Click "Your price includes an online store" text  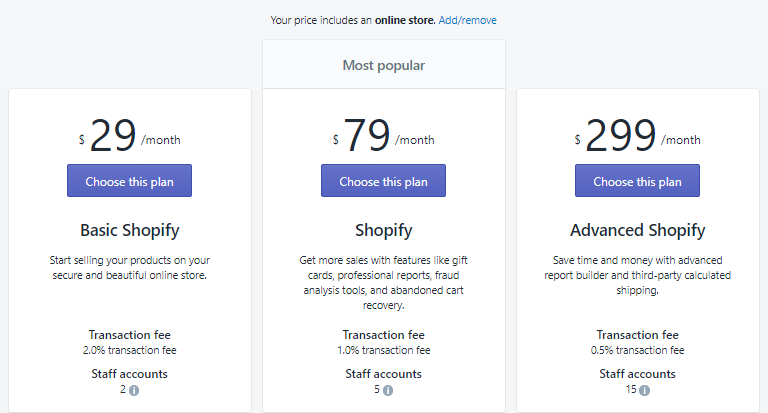tap(353, 20)
